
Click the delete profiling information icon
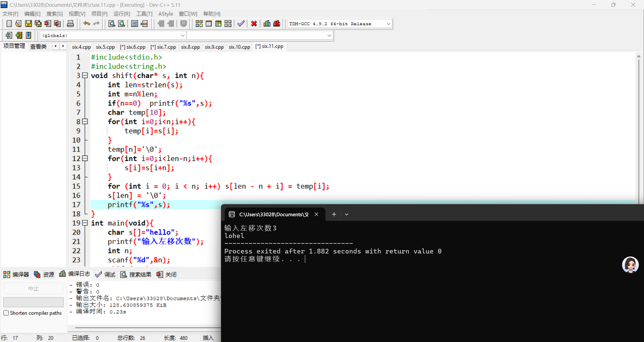[277, 23]
